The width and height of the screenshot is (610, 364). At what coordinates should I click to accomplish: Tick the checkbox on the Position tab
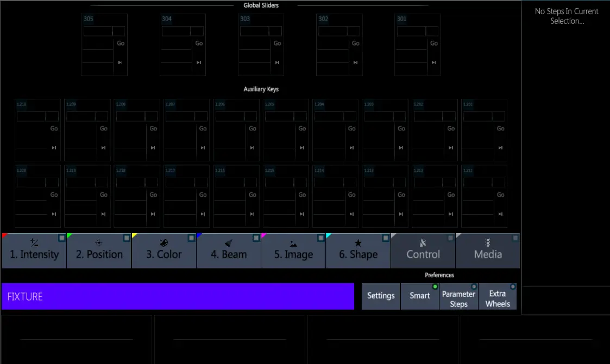click(x=127, y=238)
